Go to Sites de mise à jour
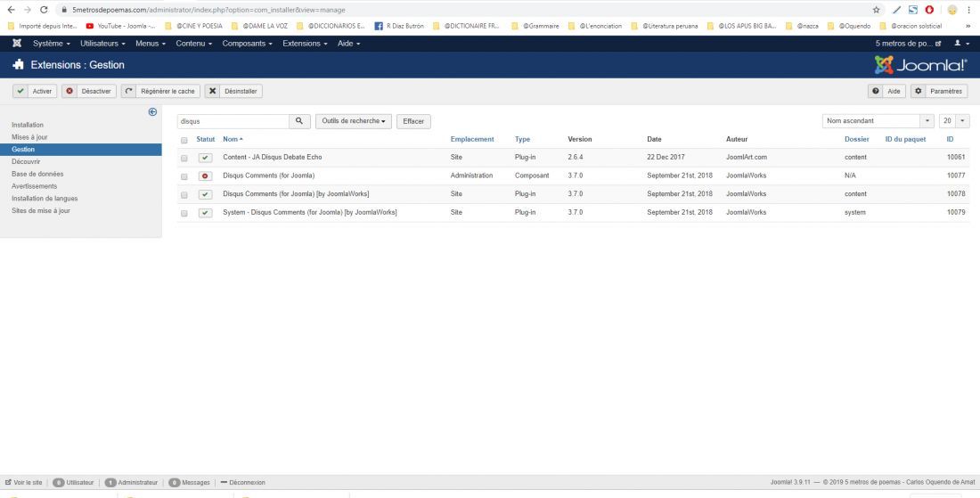 coord(41,210)
